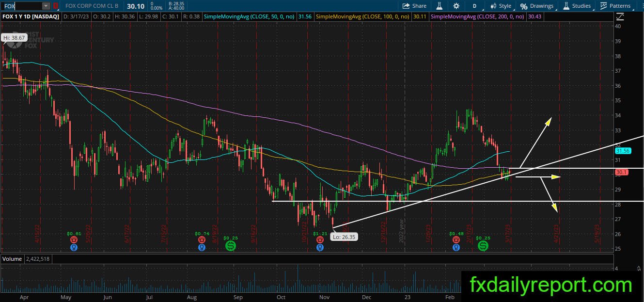644x302 pixels.
Task: Click the $0.74 earnings phone icon
Action: (202, 240)
